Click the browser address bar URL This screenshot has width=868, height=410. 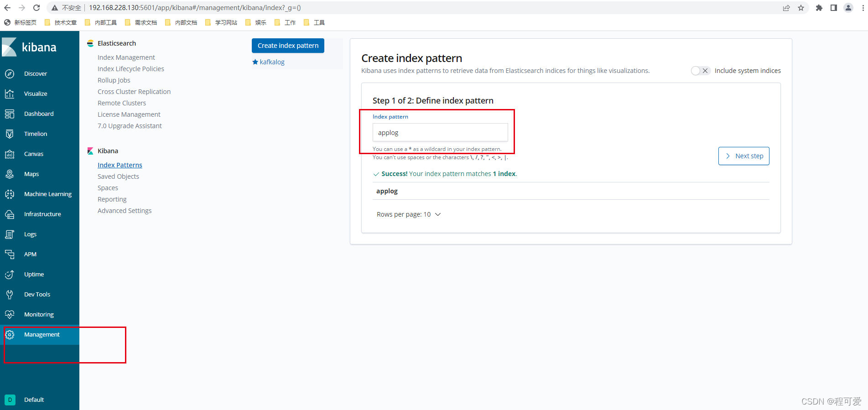click(x=195, y=8)
